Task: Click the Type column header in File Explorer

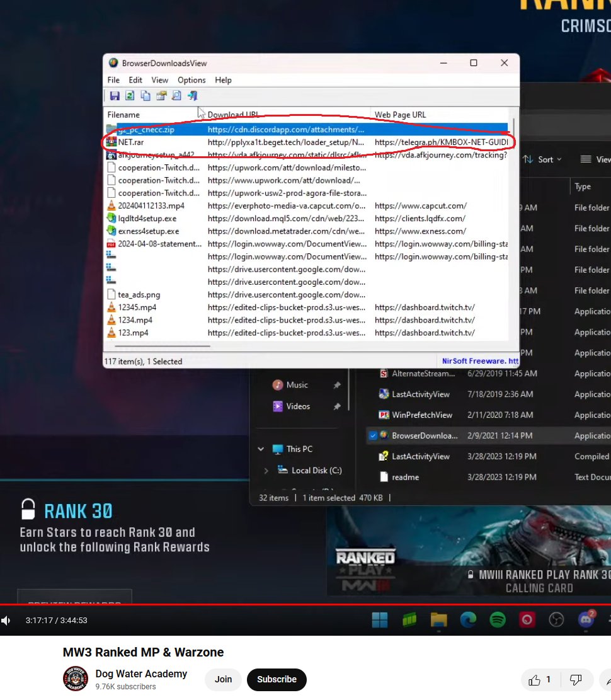Action: (583, 186)
